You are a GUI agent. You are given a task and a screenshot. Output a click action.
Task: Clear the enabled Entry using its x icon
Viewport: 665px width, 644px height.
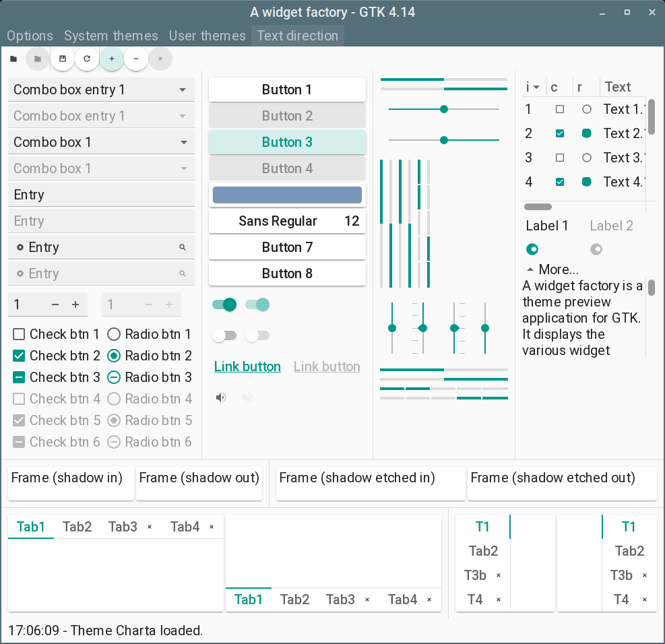(20, 247)
